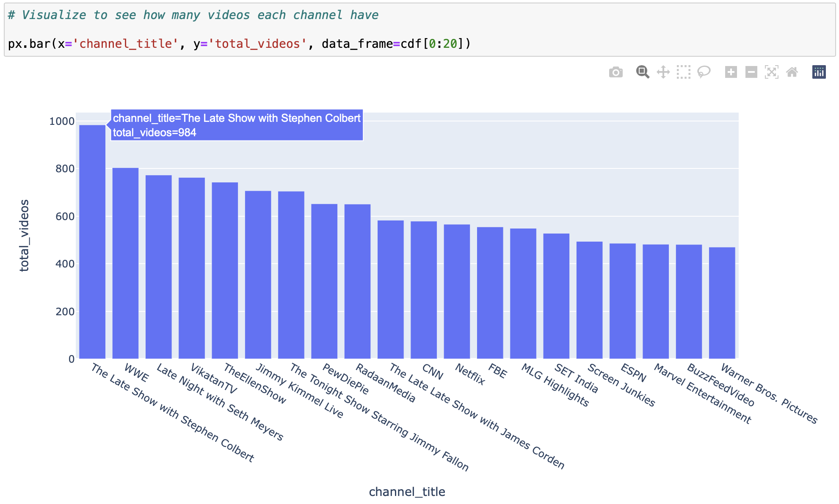Click the SET India axis label
Viewport: 839px width, 504px height.
(577, 378)
